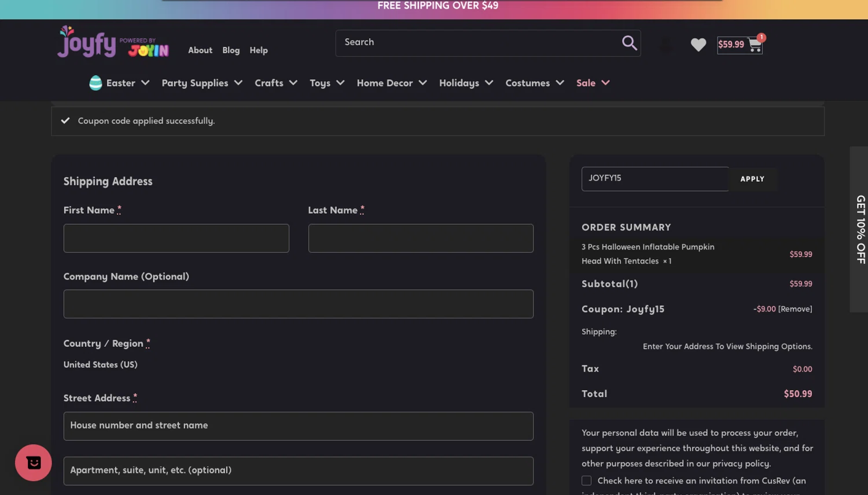Image resolution: width=868 pixels, height=495 pixels.
Task: Open the Home Decor category
Action: 385,83
